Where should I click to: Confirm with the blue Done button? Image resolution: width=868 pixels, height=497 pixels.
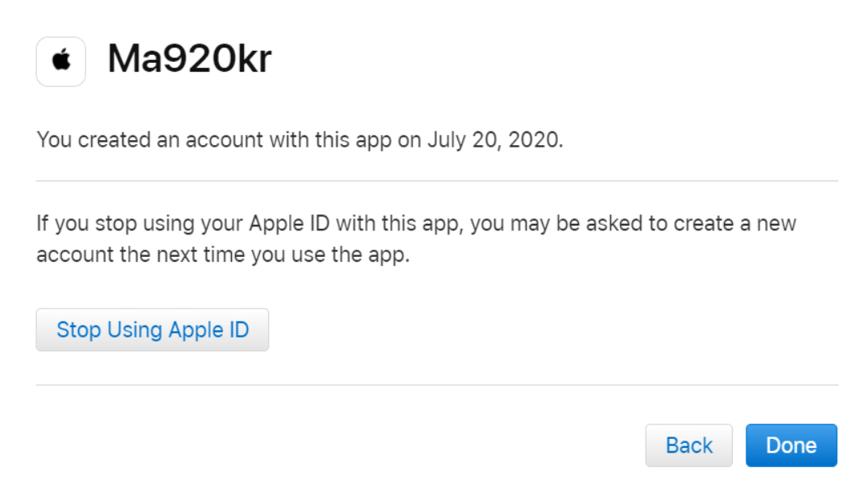click(x=791, y=445)
